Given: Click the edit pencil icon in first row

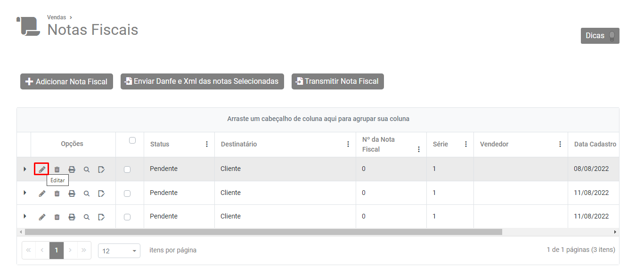Looking at the screenshot, I should pyautogui.click(x=42, y=169).
